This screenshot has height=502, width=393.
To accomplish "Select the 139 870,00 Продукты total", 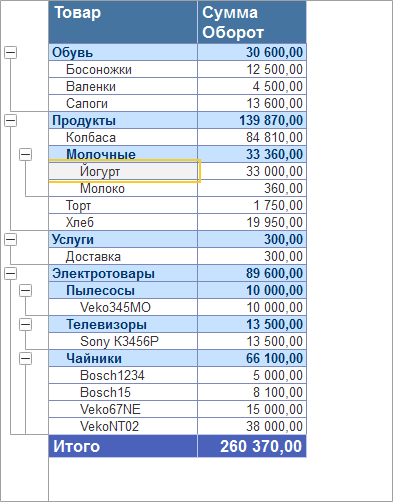I will coord(252,120).
